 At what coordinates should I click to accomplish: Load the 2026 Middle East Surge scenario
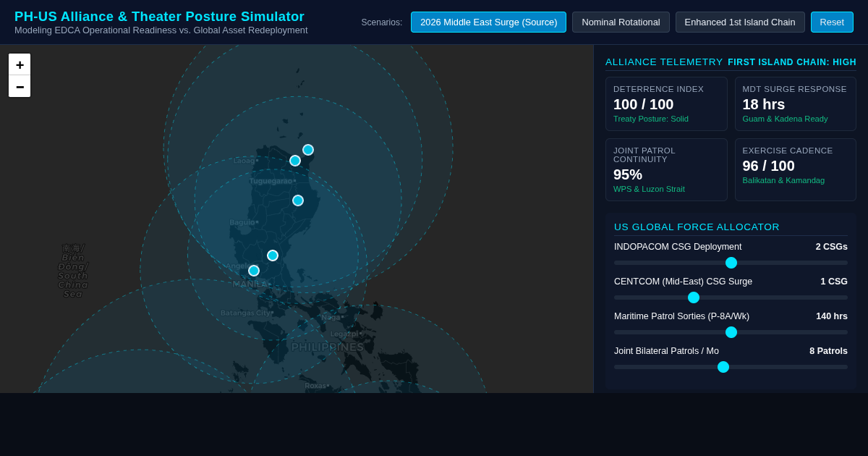488,22
